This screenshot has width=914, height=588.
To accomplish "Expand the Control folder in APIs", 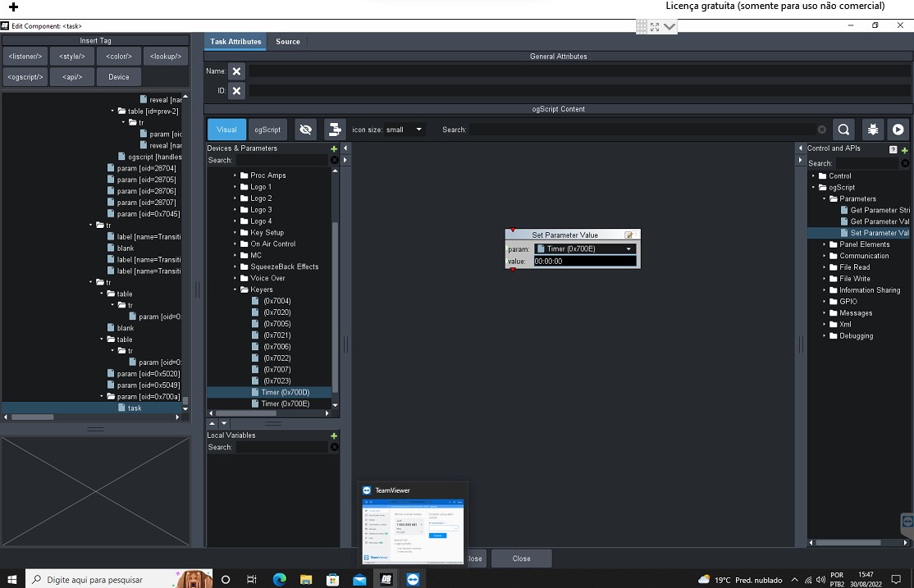I will [x=814, y=176].
